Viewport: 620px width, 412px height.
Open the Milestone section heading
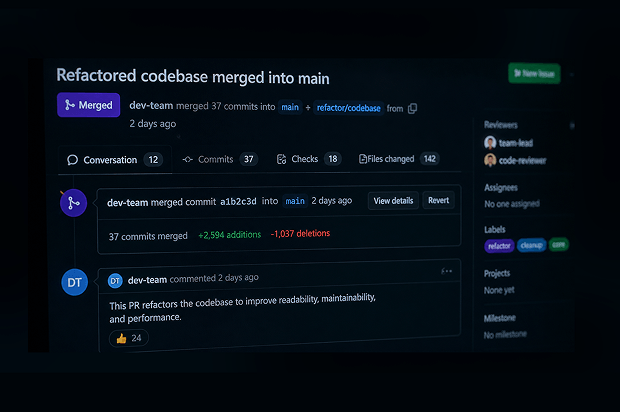[x=500, y=318]
